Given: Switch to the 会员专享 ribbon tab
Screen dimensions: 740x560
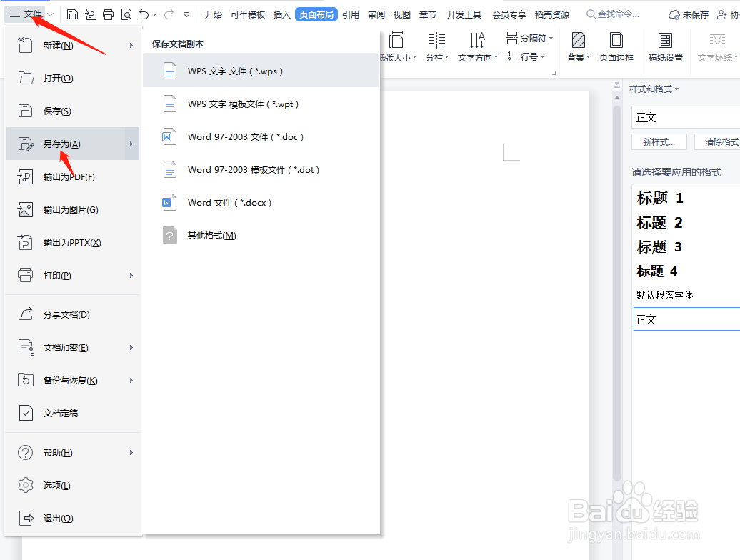Looking at the screenshot, I should [x=509, y=14].
